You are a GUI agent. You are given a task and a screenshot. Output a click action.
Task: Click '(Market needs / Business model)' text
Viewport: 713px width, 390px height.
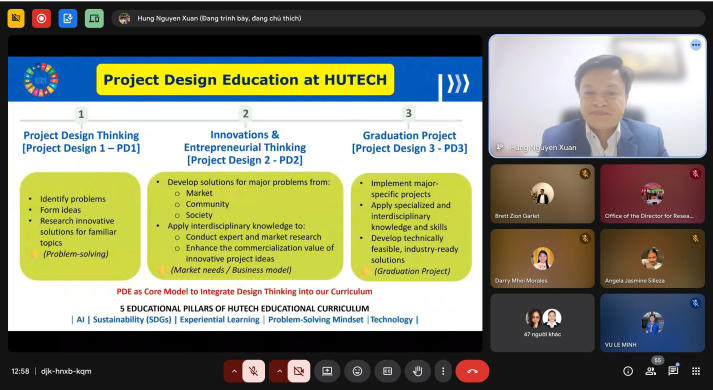click(x=231, y=270)
